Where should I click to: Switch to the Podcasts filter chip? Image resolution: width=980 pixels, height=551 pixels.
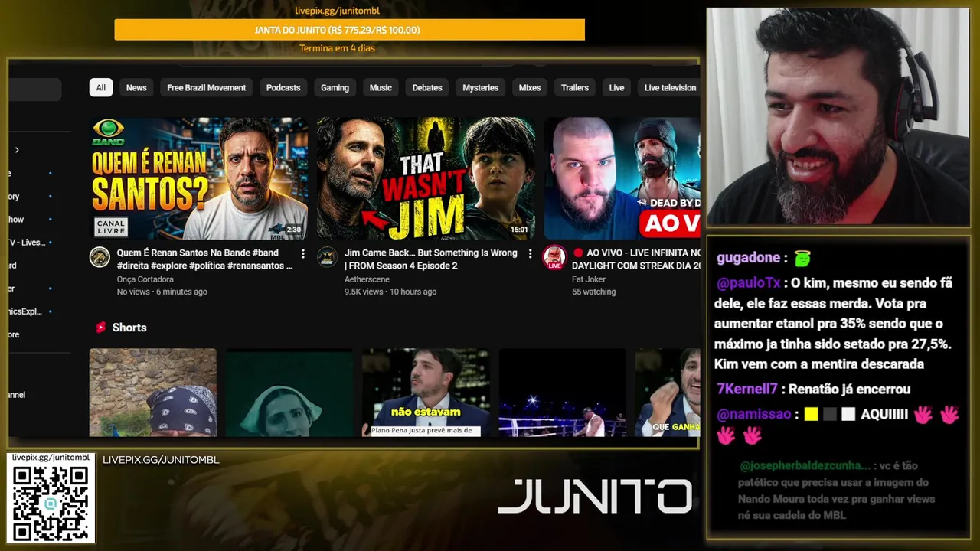[x=283, y=87]
